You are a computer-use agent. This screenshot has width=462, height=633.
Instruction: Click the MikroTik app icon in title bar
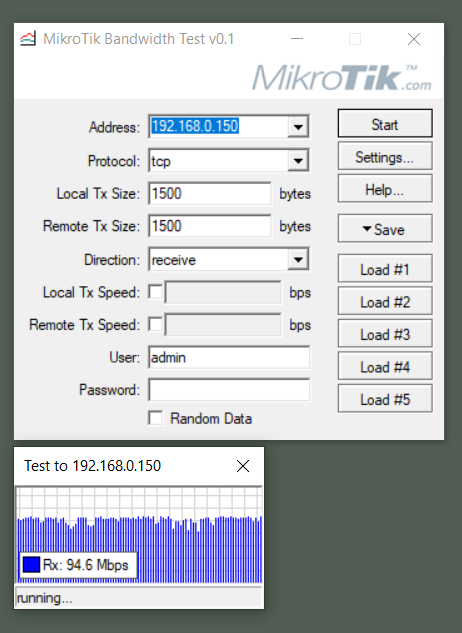(28, 39)
